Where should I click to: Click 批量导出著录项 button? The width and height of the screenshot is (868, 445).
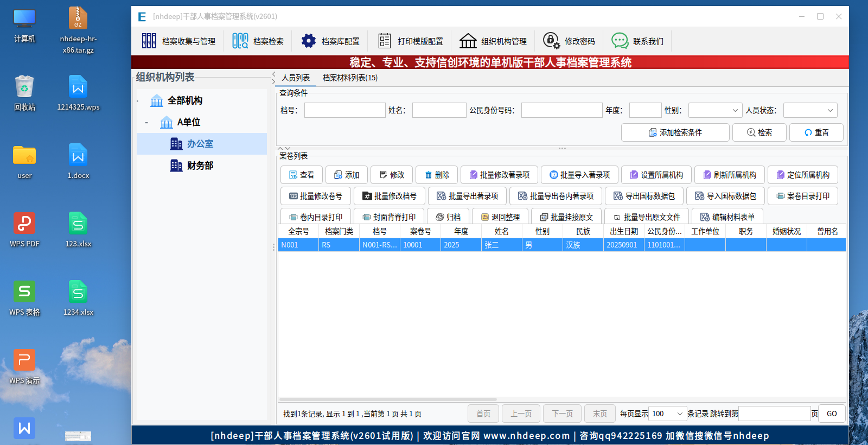467,196
